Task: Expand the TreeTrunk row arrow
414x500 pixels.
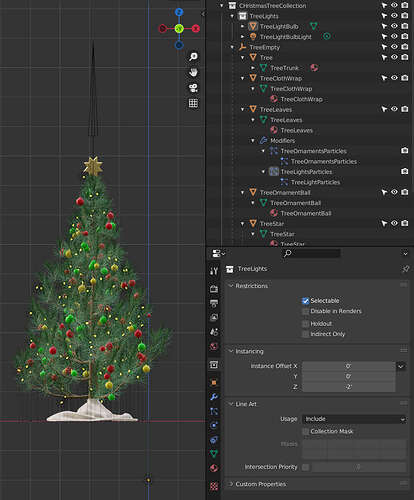Action: pyautogui.click(x=253, y=68)
